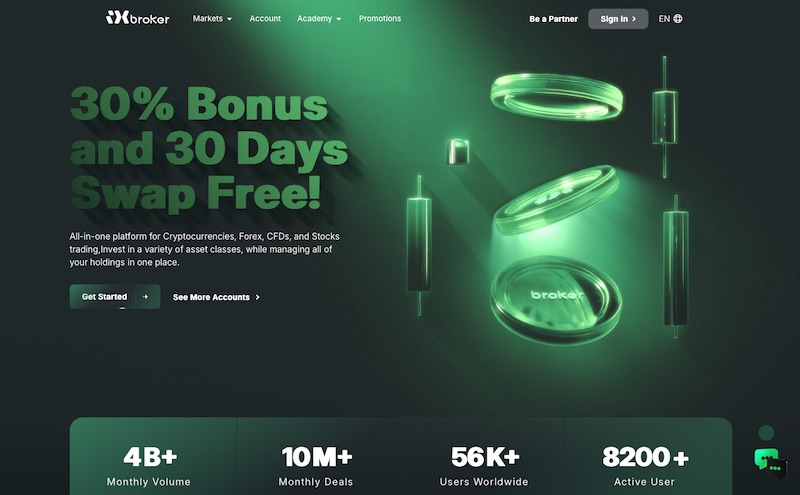Screen dimensions: 800x495
Task: Click the Get Started button
Action: point(115,296)
